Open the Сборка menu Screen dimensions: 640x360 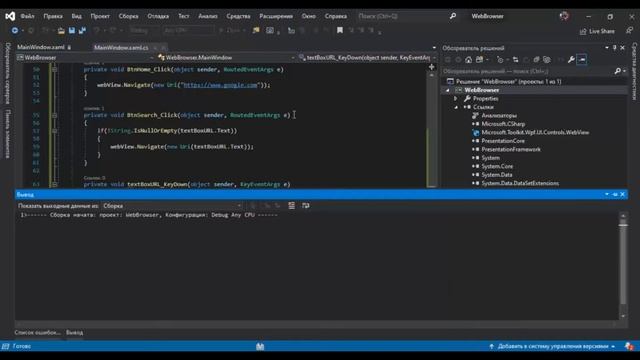pos(128,16)
